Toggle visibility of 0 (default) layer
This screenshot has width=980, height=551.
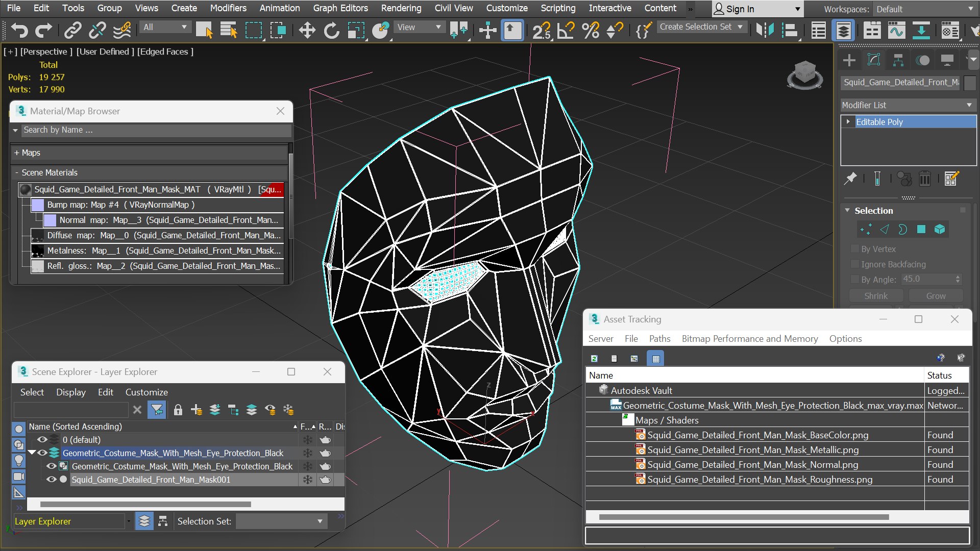point(42,439)
